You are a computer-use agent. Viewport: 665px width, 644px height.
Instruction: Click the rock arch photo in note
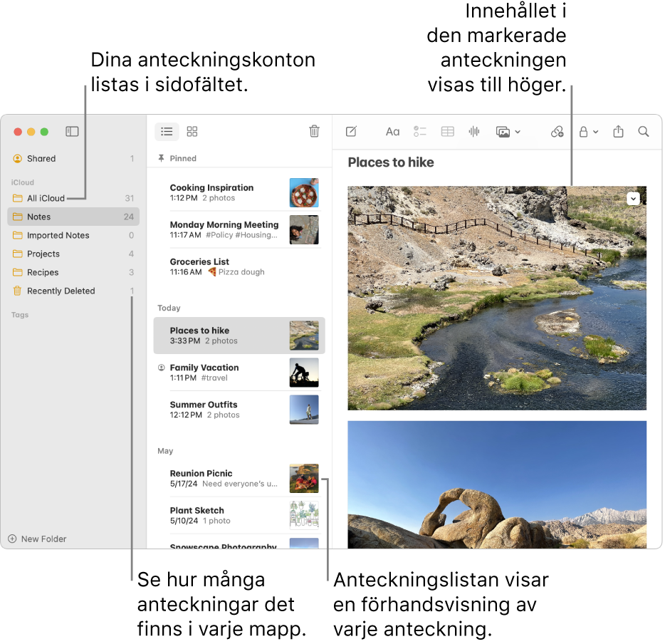[497, 484]
